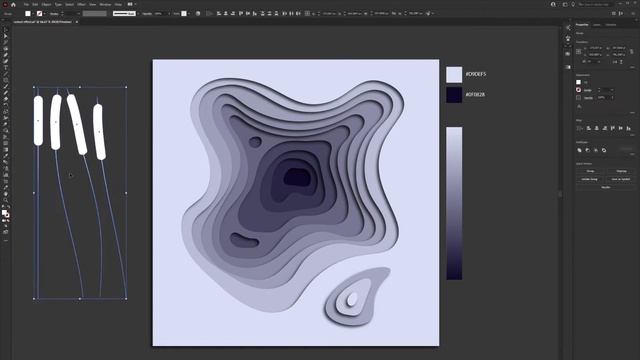Click Flip Vertically in the Transform section
Image resolution: width=640 pixels, height=360 pixels.
coord(622,62)
